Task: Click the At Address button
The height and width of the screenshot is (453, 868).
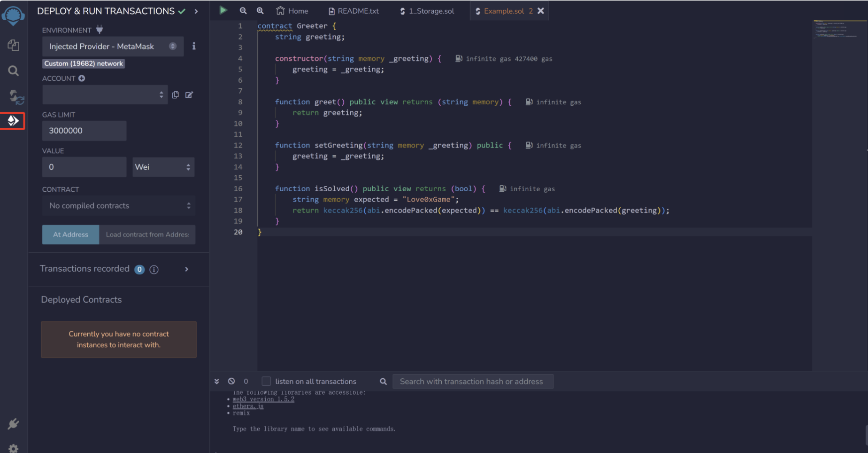Action: coord(70,234)
